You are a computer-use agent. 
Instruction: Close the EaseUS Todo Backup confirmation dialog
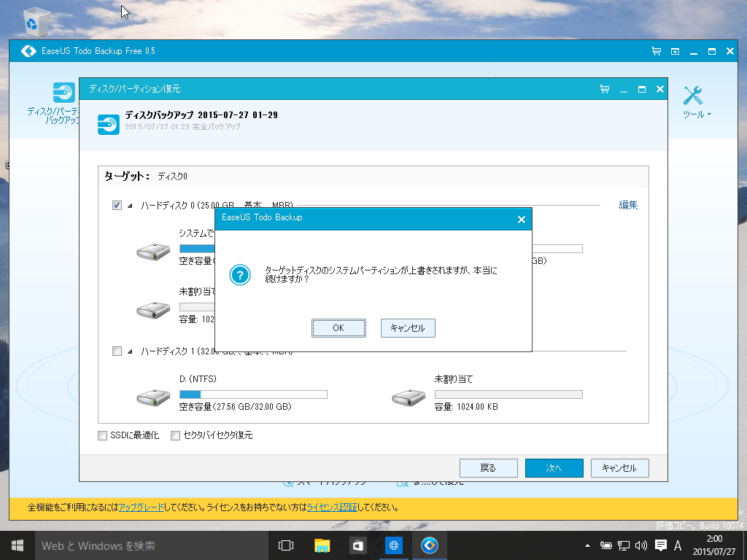pyautogui.click(x=521, y=219)
